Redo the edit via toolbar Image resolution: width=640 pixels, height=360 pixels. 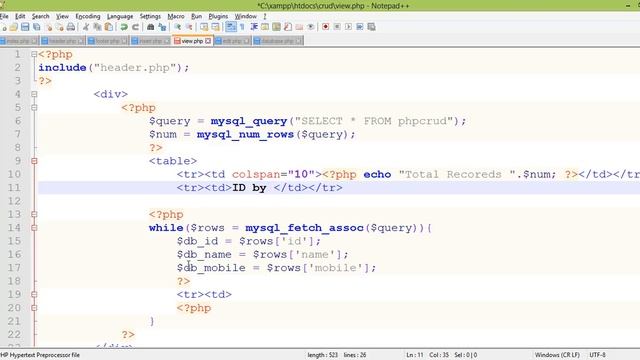135,27
